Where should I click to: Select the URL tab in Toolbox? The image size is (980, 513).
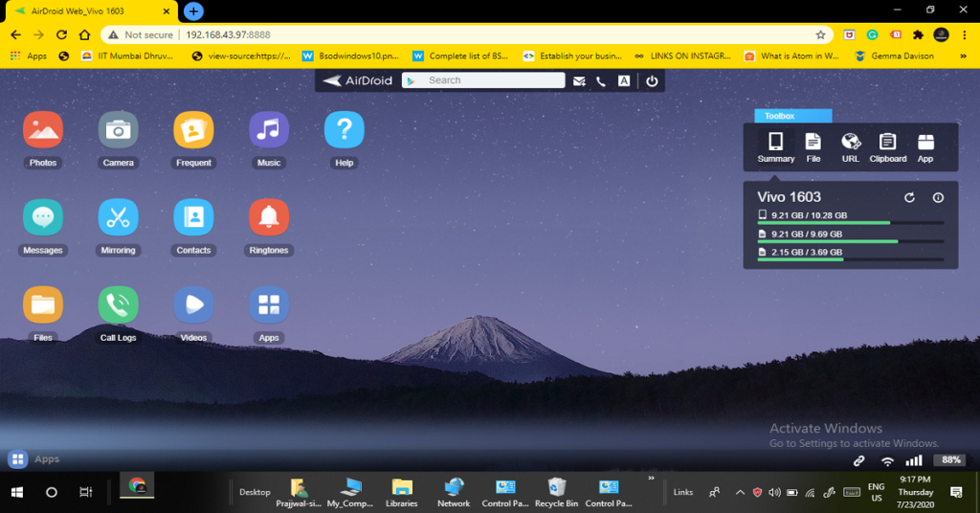tap(851, 147)
